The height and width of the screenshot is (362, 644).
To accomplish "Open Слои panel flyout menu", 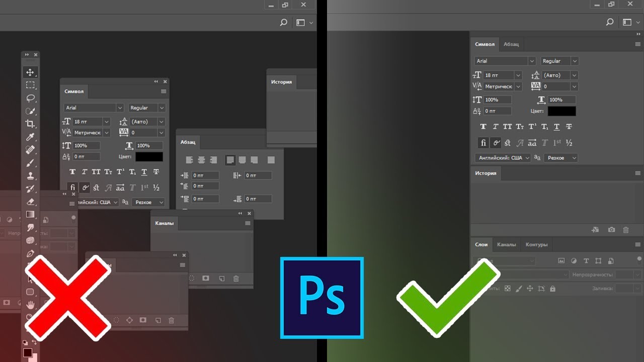I will [x=638, y=244].
